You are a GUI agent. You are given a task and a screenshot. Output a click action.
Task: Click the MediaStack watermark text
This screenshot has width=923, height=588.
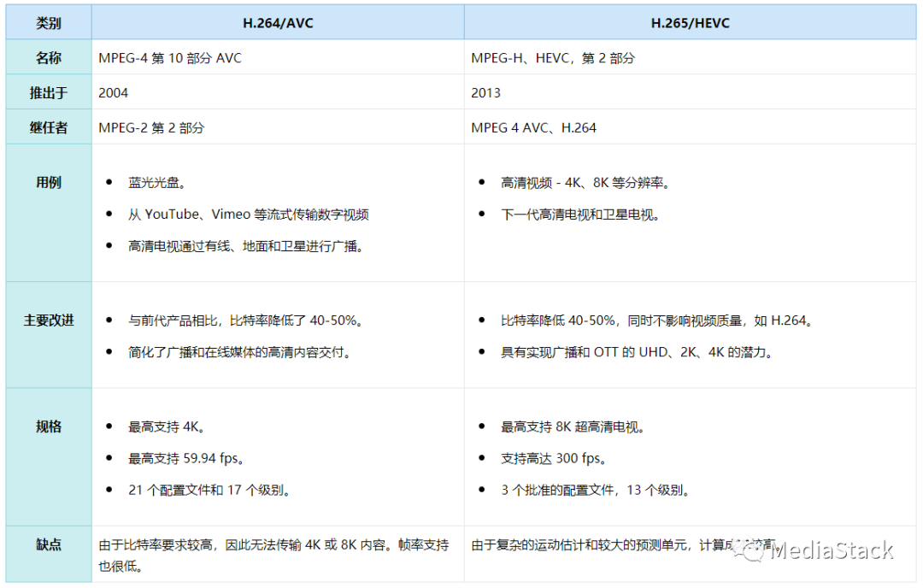pos(832,550)
